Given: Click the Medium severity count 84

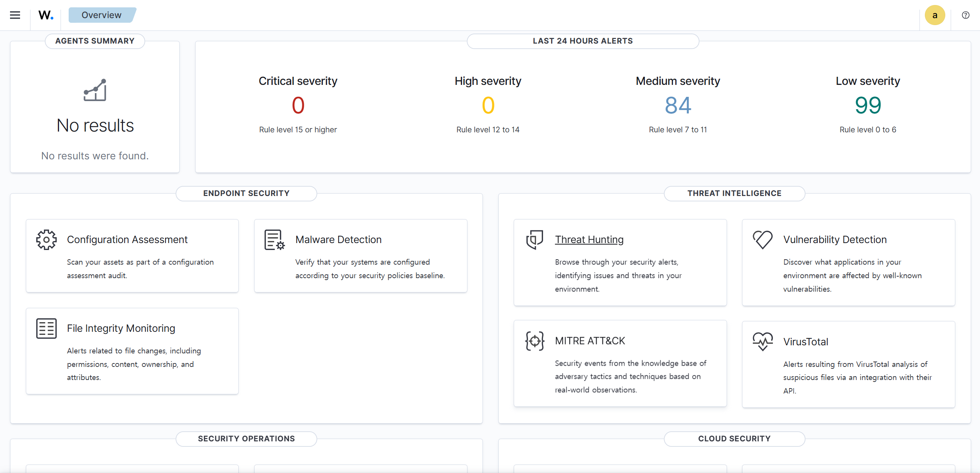Looking at the screenshot, I should point(678,105).
